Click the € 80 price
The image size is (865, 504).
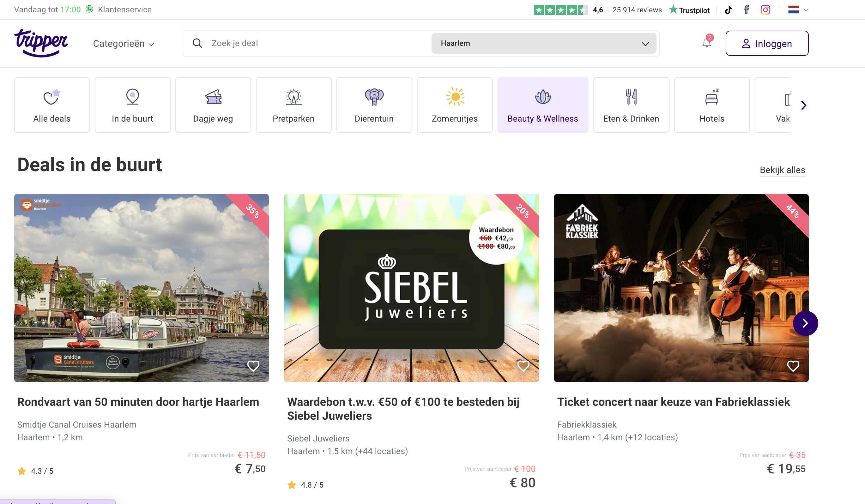(523, 483)
